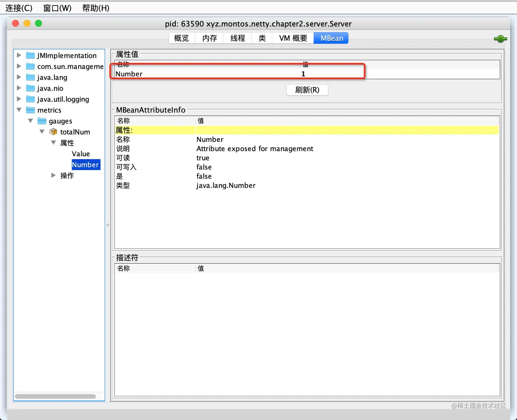This screenshot has width=517, height=420.
Task: Open the 连接(C) menu
Action: click(x=19, y=8)
